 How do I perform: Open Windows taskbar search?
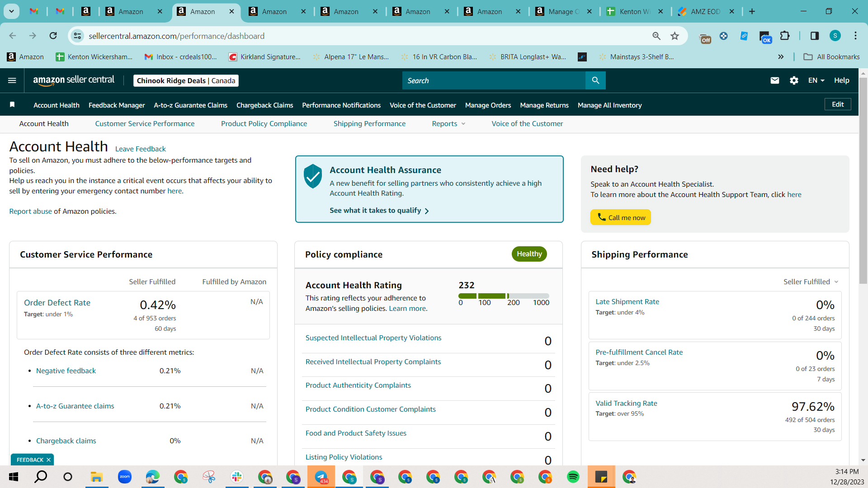[x=41, y=477]
